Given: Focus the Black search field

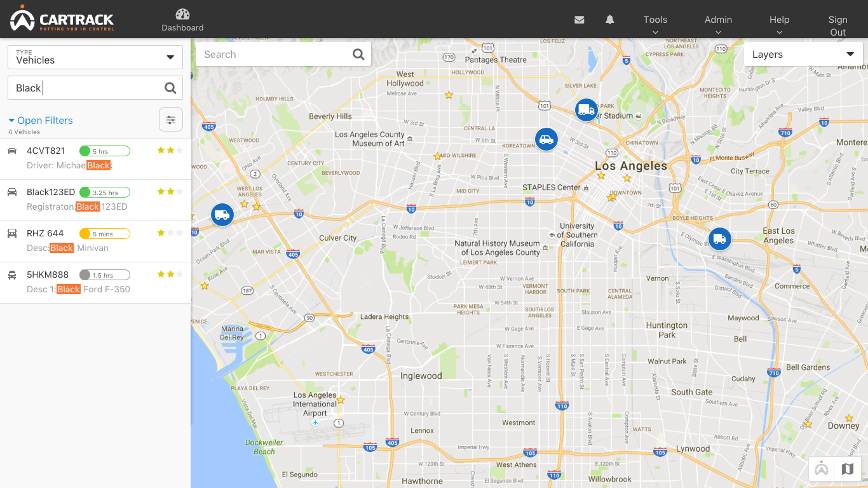Looking at the screenshot, I should (x=95, y=88).
